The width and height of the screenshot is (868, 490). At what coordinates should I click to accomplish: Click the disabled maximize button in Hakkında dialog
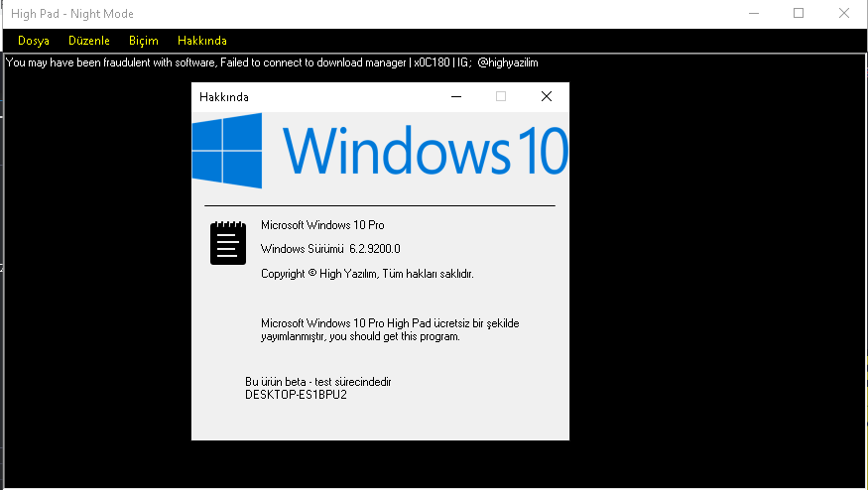[501, 96]
